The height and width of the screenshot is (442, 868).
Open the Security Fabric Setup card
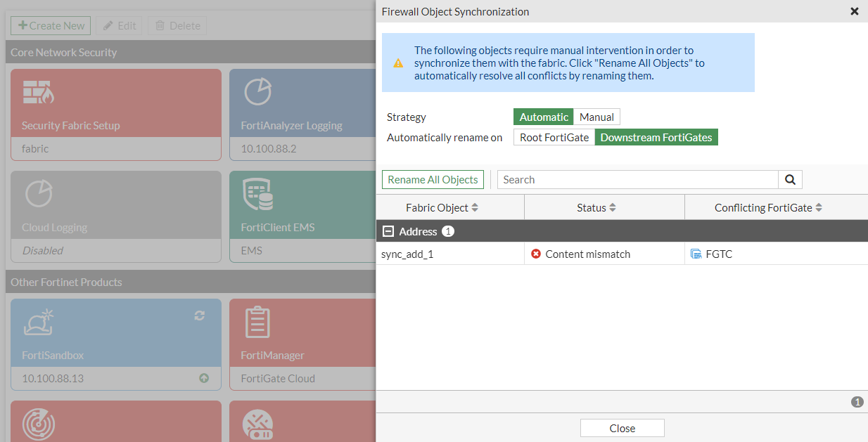(x=116, y=115)
